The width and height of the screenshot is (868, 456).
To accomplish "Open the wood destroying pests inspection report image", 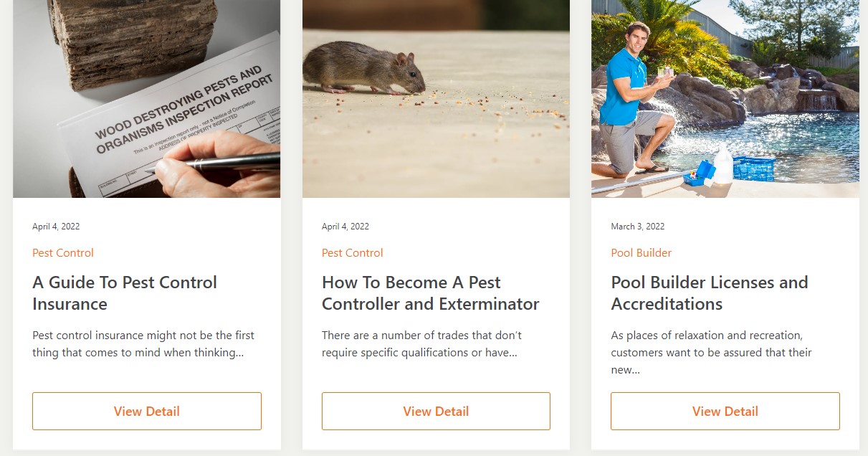I will 146,99.
